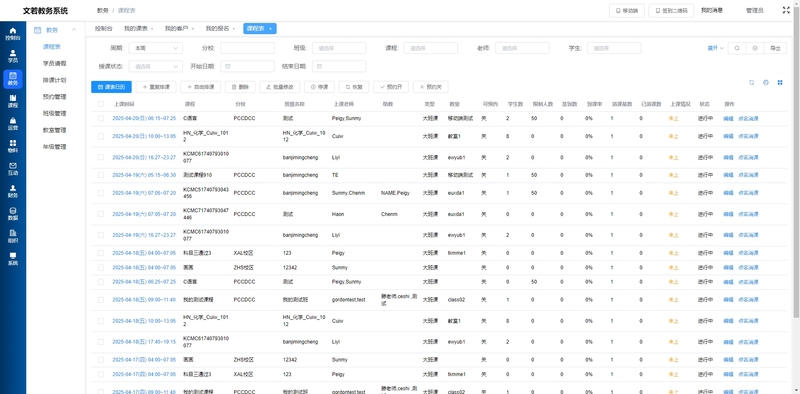Screen dimensions: 800x394
Task: Open 预约管理 submenu item
Action: (55, 96)
